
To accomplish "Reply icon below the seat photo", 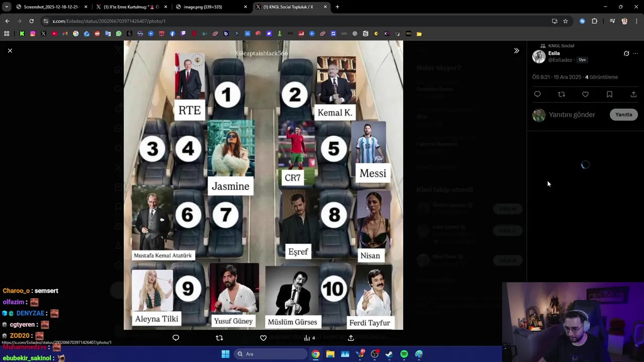I will pyautogui.click(x=176, y=338).
